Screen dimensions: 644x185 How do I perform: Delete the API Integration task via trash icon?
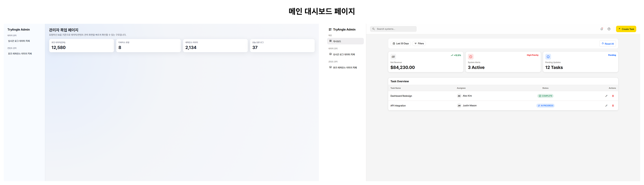click(613, 106)
